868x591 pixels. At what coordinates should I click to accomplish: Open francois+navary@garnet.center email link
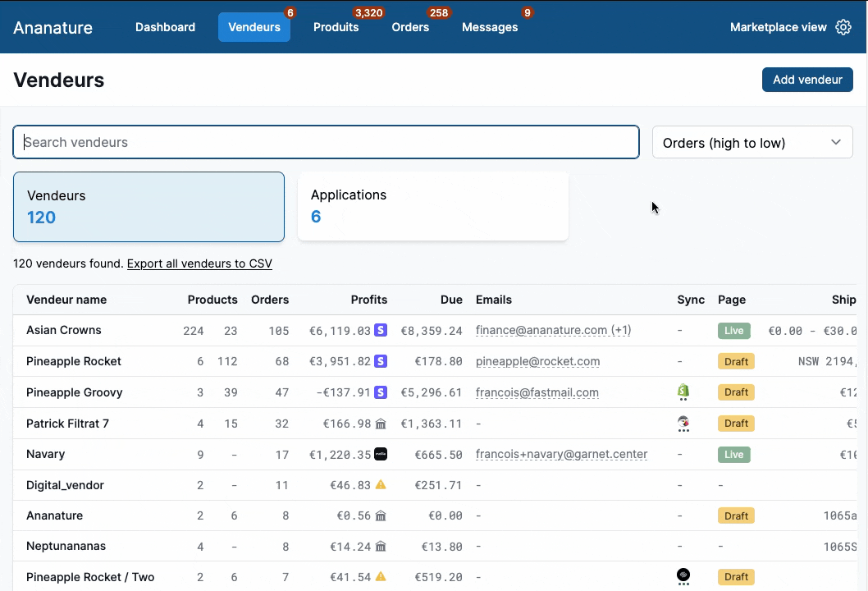[x=561, y=454]
